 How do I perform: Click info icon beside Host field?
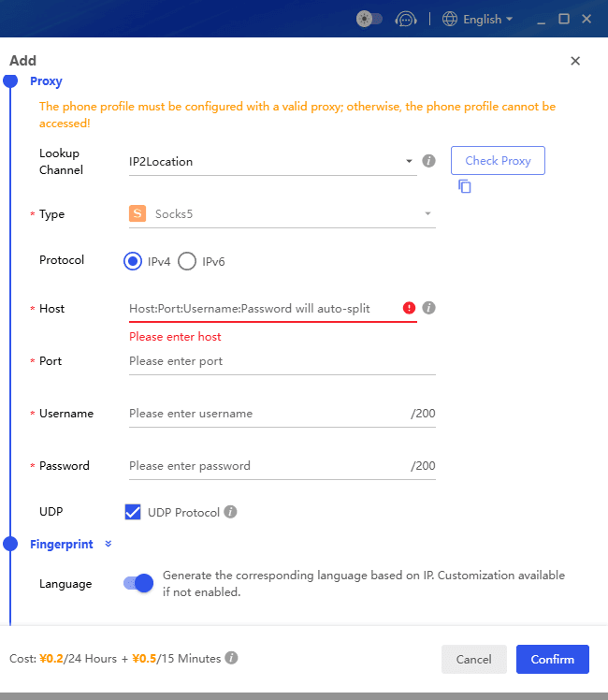[428, 308]
